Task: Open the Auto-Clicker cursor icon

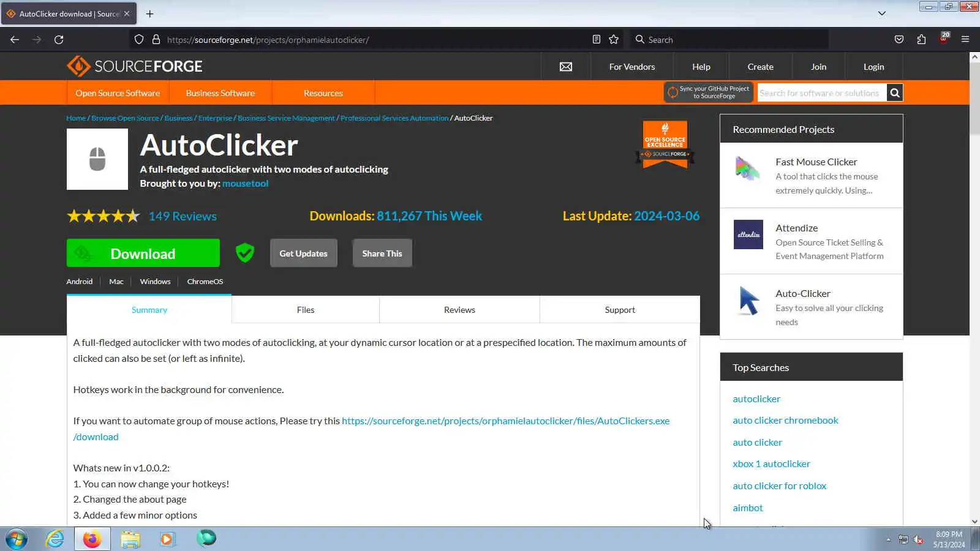Action: coord(748,301)
